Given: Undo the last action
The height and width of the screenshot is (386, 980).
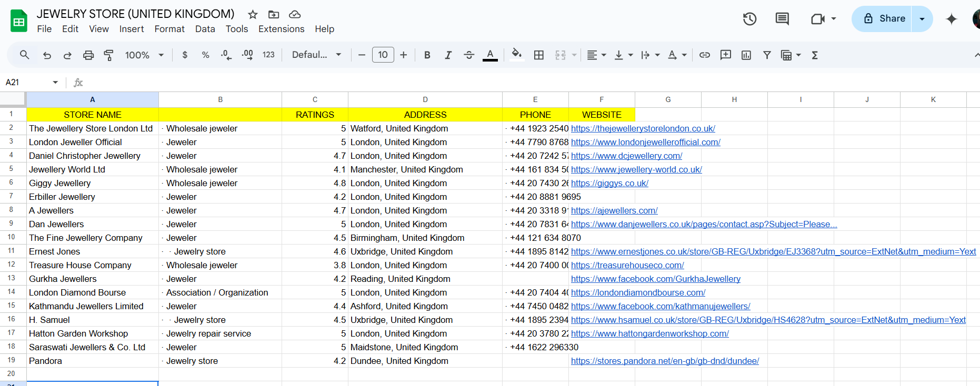Looking at the screenshot, I should 47,55.
